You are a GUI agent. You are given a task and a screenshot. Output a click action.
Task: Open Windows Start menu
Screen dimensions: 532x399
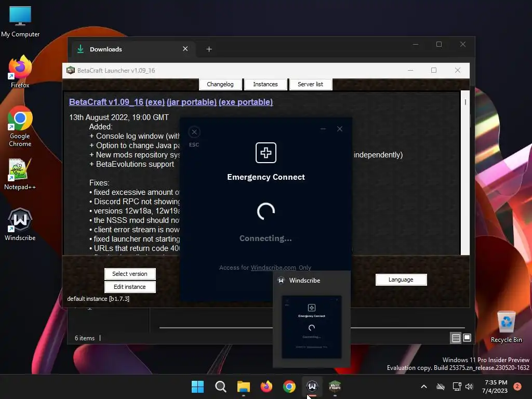pyautogui.click(x=197, y=387)
